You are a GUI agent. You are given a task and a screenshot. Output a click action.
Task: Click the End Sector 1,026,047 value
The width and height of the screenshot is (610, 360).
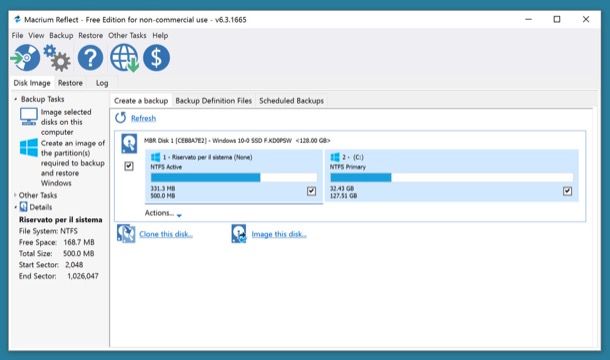(x=83, y=276)
